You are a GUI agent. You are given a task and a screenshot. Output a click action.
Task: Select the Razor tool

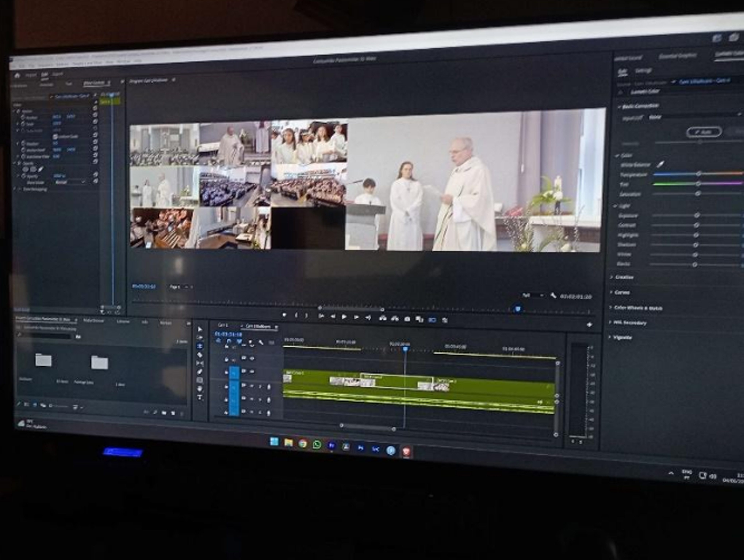click(x=200, y=355)
